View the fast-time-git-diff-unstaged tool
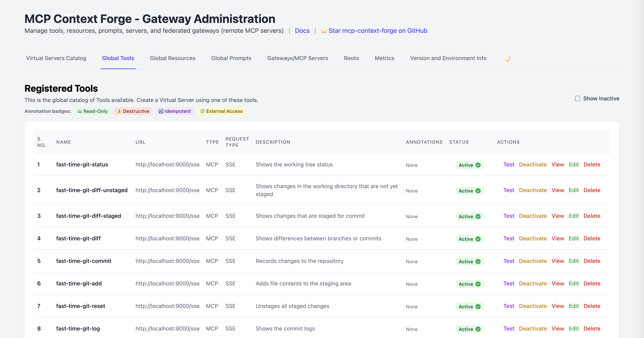Viewport: 644px width, 338px height. [x=558, y=190]
